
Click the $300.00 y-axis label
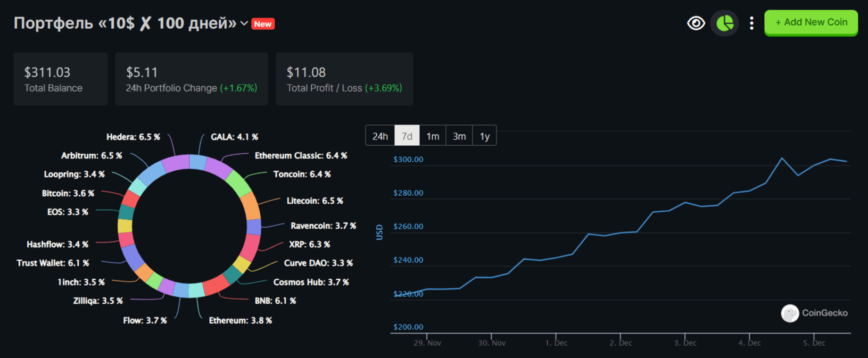(x=408, y=159)
